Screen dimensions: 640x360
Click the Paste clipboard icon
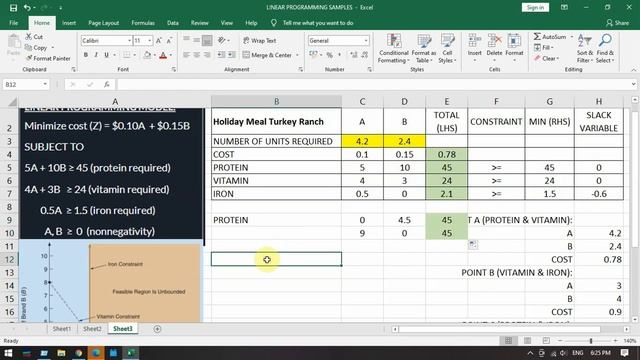click(x=13, y=42)
